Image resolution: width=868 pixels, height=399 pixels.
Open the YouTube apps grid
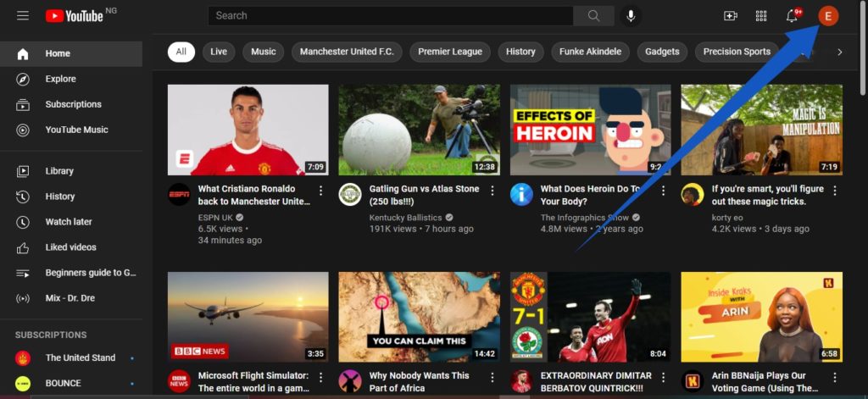pyautogui.click(x=761, y=16)
